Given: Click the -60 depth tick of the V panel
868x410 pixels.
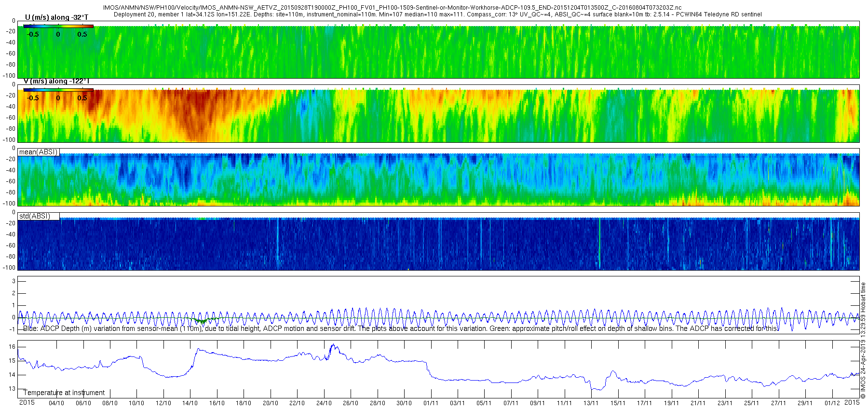Looking at the screenshot, I should coord(10,118).
